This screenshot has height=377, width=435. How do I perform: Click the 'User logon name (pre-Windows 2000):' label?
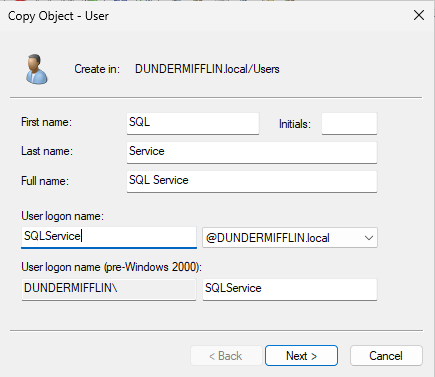click(111, 267)
